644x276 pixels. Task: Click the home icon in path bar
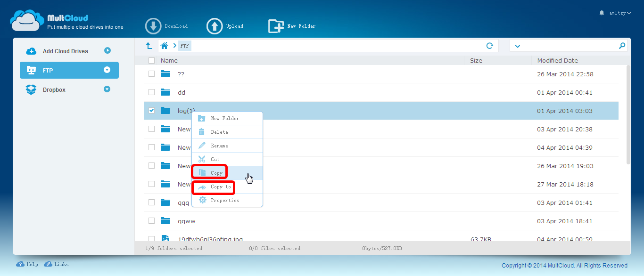pos(164,46)
